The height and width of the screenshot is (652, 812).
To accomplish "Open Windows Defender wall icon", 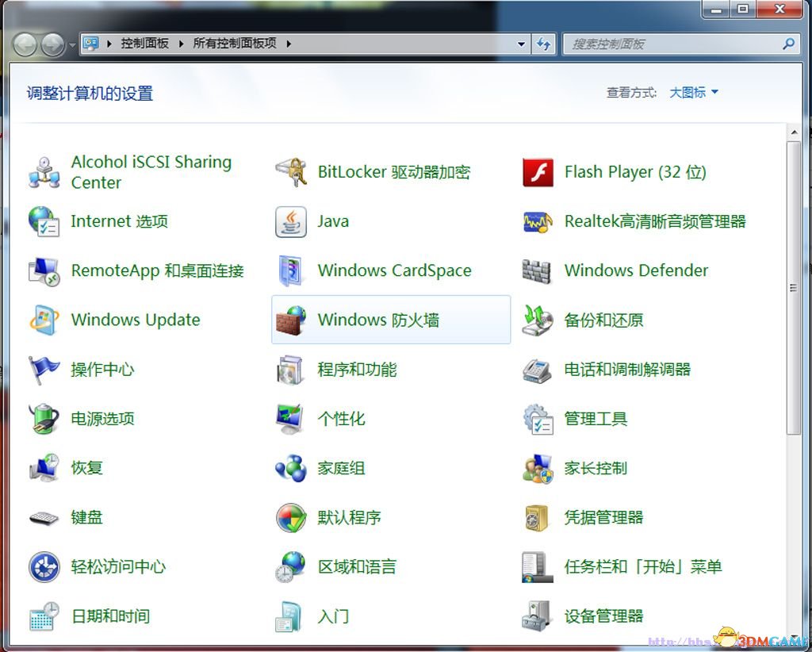I will click(x=537, y=270).
